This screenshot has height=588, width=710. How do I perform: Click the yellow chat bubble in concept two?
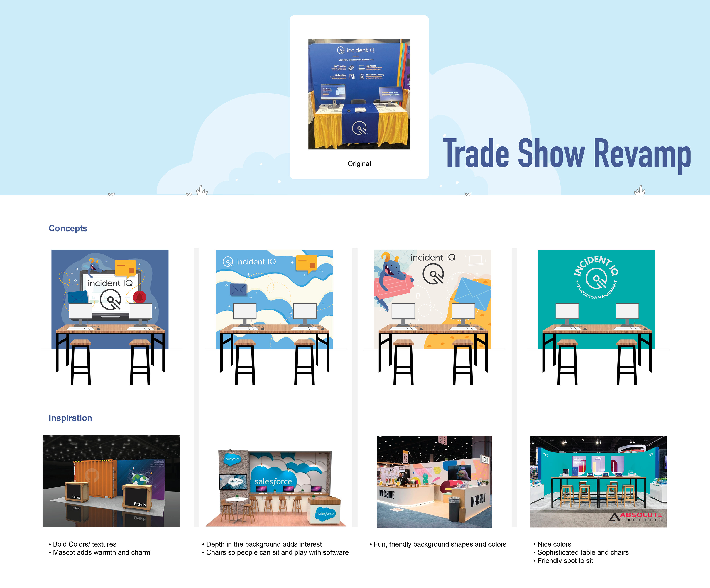(x=306, y=263)
